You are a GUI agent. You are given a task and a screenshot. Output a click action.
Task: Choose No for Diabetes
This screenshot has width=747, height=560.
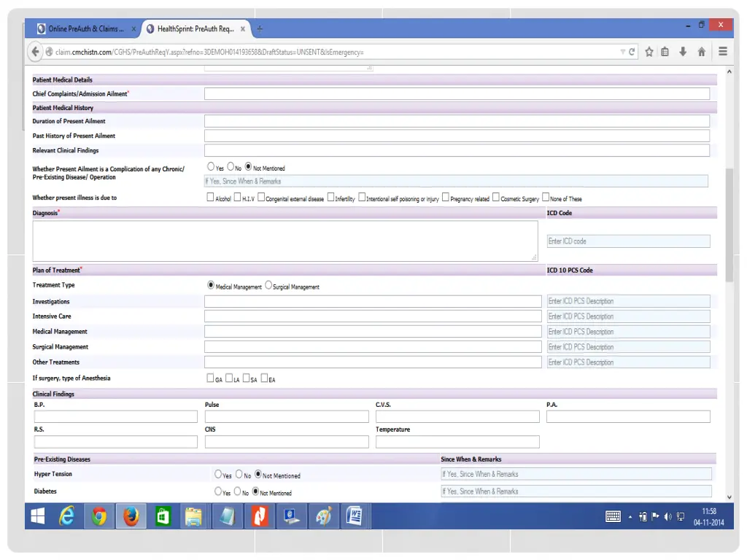click(237, 491)
